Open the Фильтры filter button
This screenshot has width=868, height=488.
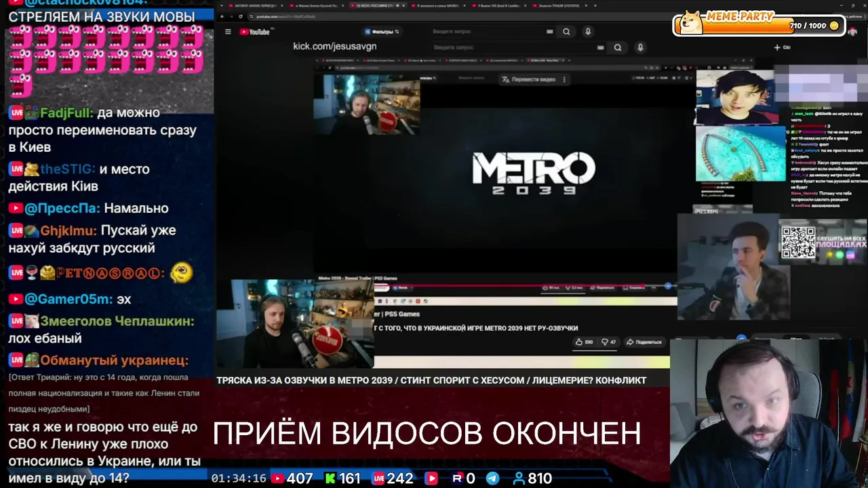tap(382, 32)
